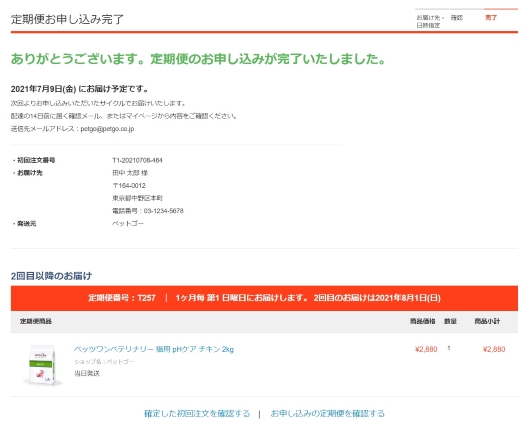This screenshot has height=437, width=530.
Task: Click the red 定期便番号 T257 banner
Action: [264, 298]
